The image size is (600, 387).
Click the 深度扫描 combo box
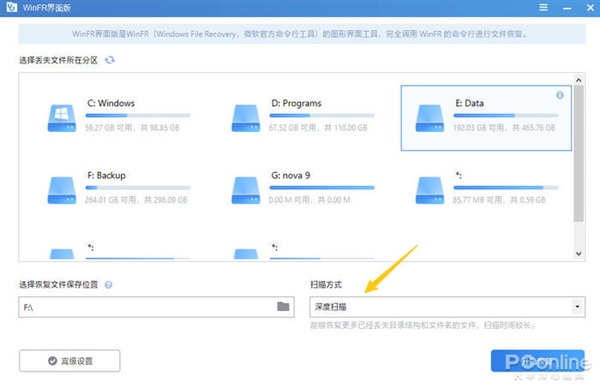pyautogui.click(x=447, y=307)
